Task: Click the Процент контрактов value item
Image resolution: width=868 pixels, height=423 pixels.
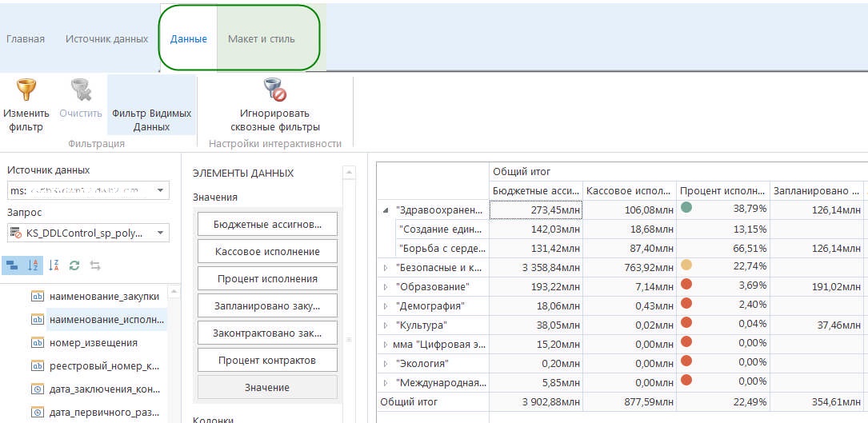Action: tap(267, 361)
